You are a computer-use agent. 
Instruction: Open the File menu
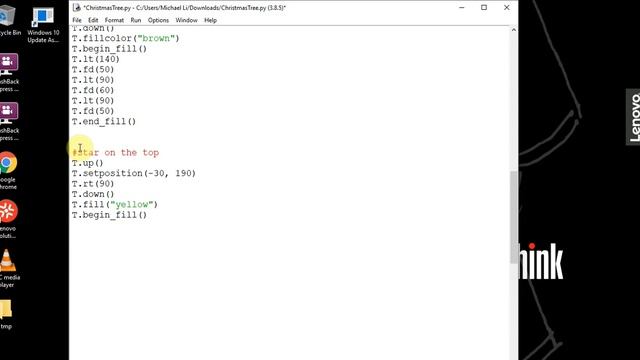pyautogui.click(x=77, y=20)
